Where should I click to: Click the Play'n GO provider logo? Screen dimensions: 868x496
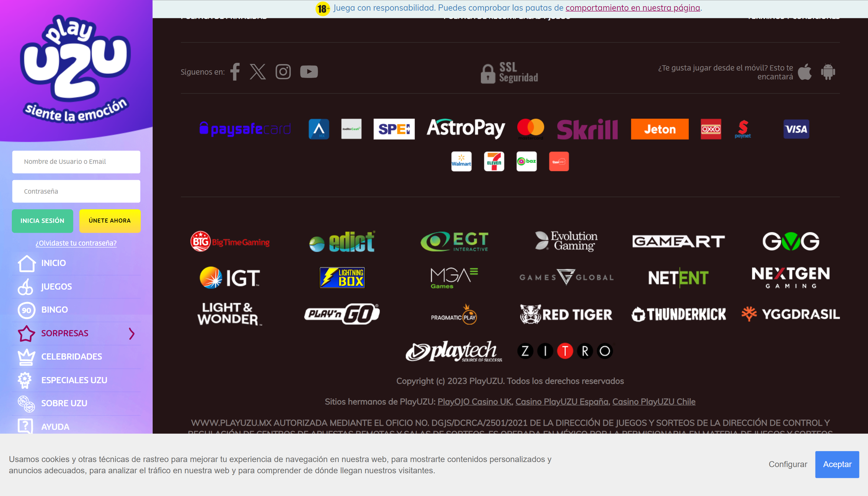coord(342,314)
